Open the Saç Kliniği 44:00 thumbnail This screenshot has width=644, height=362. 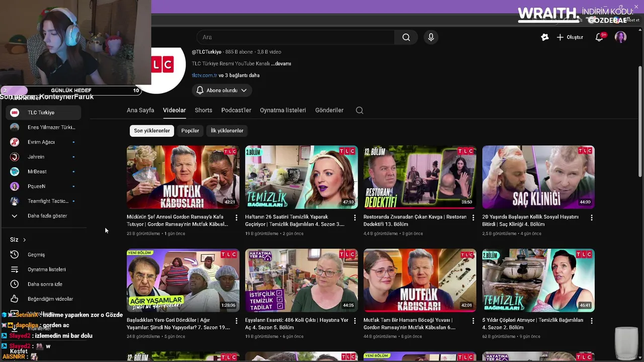click(x=538, y=177)
